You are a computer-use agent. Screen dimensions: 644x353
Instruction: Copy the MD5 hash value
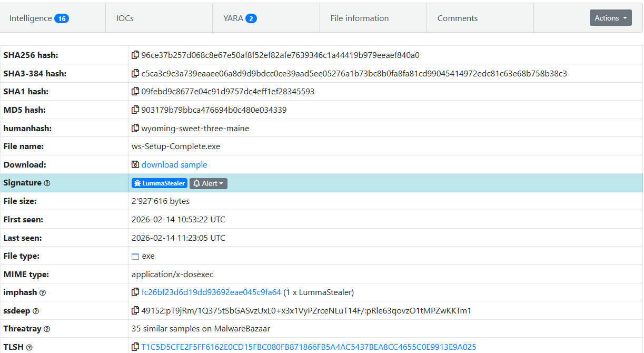(x=135, y=110)
